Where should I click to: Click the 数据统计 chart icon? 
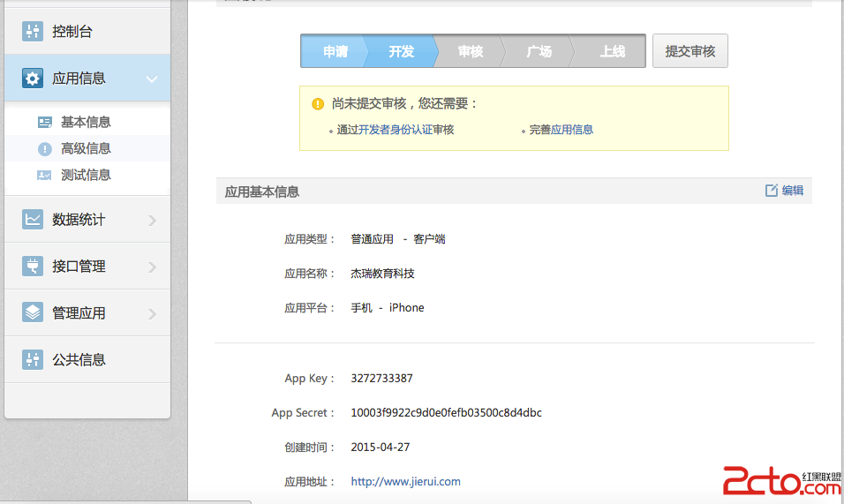click(33, 220)
